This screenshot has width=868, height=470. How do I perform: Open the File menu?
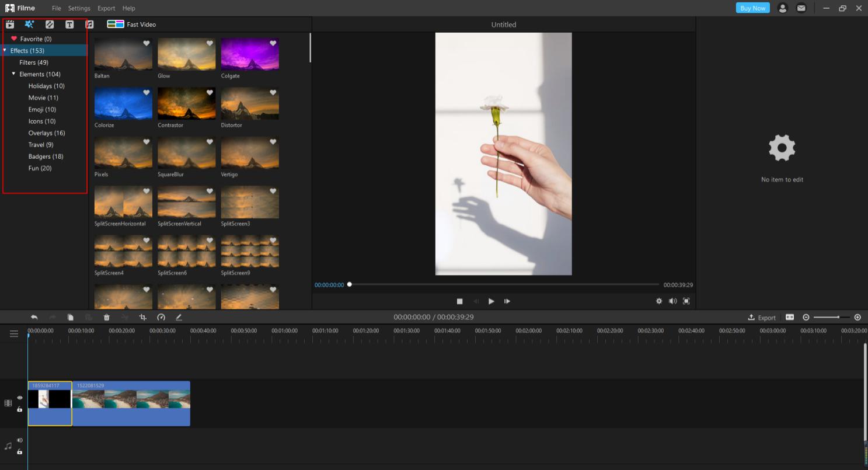click(56, 8)
